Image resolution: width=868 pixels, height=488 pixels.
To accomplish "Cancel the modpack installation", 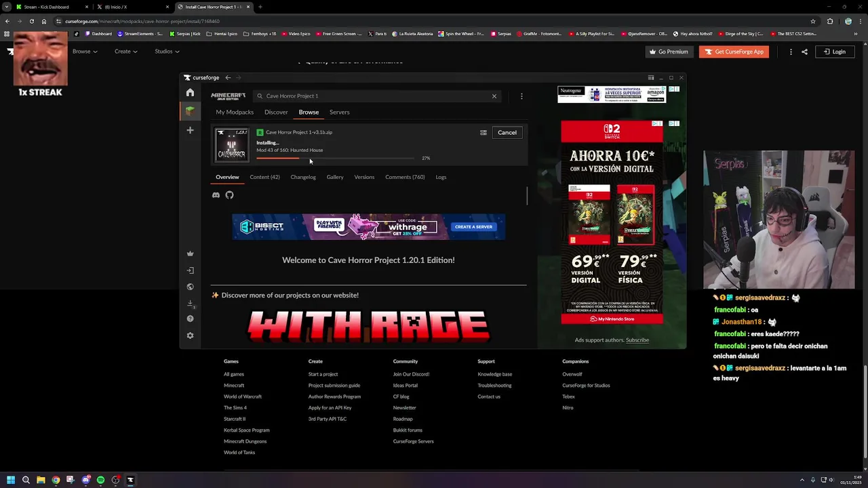I will tap(507, 133).
